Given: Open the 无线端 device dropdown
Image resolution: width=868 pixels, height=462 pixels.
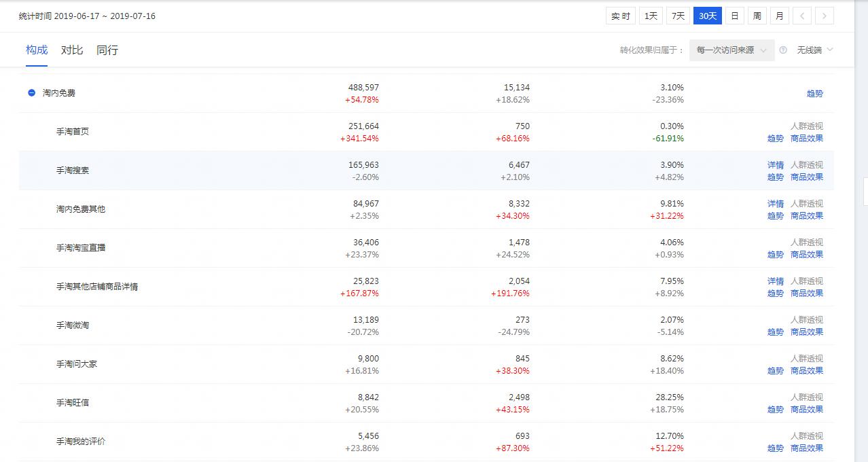Looking at the screenshot, I should tap(815, 50).
